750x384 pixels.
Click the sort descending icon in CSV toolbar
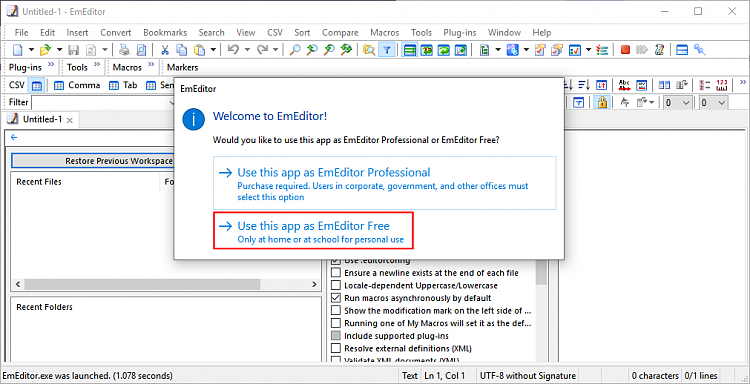(584, 86)
